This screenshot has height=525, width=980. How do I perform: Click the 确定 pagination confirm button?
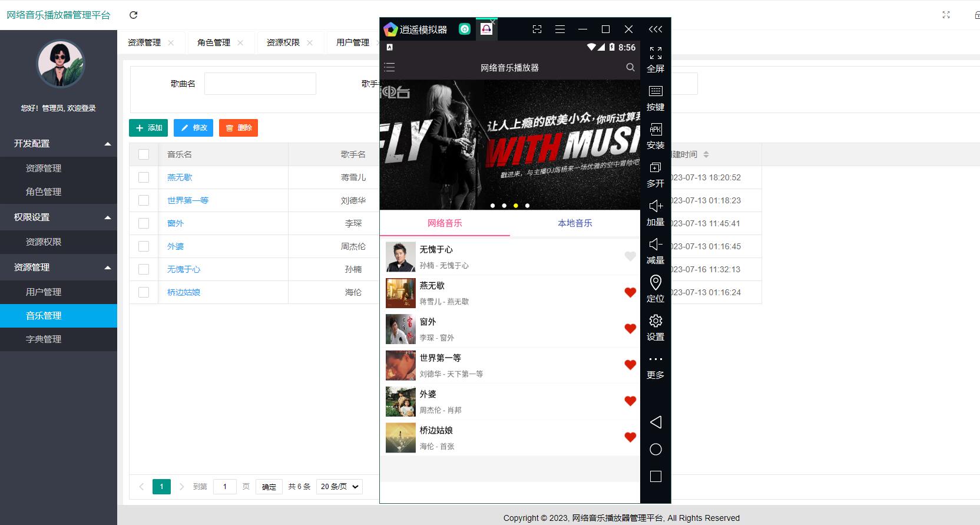coord(269,487)
